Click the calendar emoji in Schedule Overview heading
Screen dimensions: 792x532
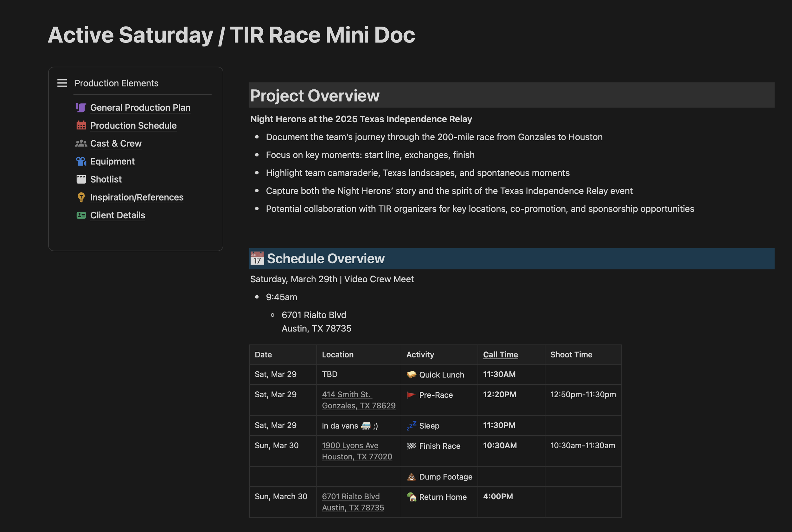pyautogui.click(x=257, y=259)
